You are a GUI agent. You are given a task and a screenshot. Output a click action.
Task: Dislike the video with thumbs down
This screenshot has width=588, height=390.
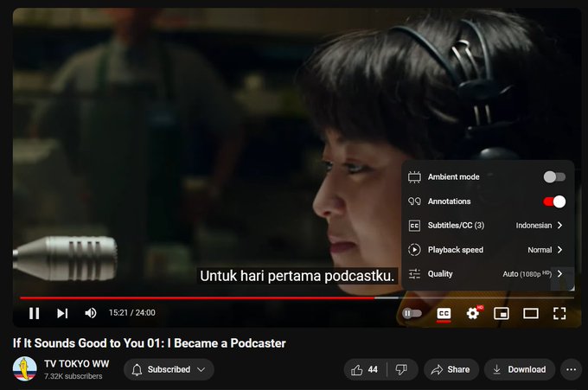(x=401, y=370)
